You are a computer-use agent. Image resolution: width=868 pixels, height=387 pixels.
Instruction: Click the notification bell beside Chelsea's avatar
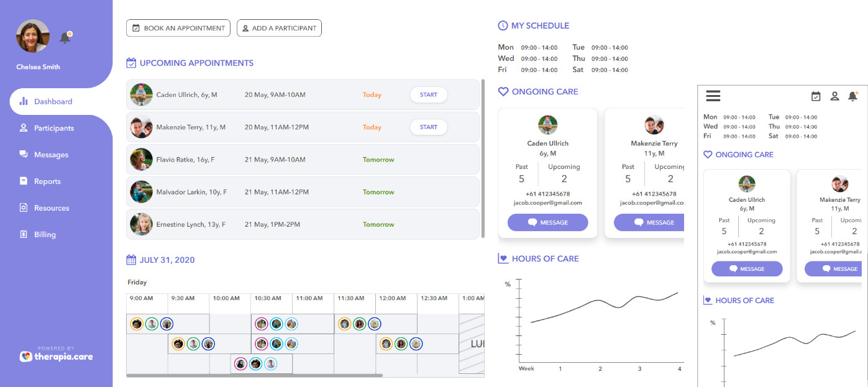pyautogui.click(x=65, y=38)
